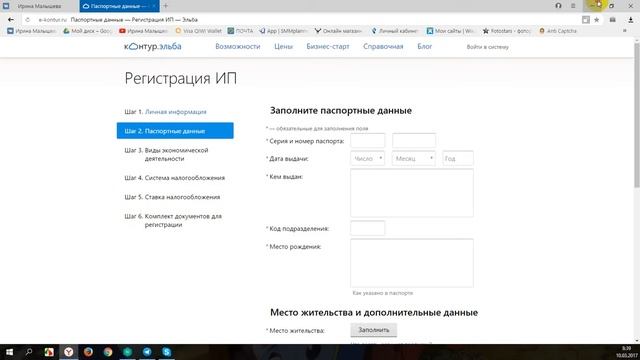This screenshot has height=360, width=640.
Task: Select Паспортные данные browser tab
Action: pyautogui.click(x=119, y=6)
